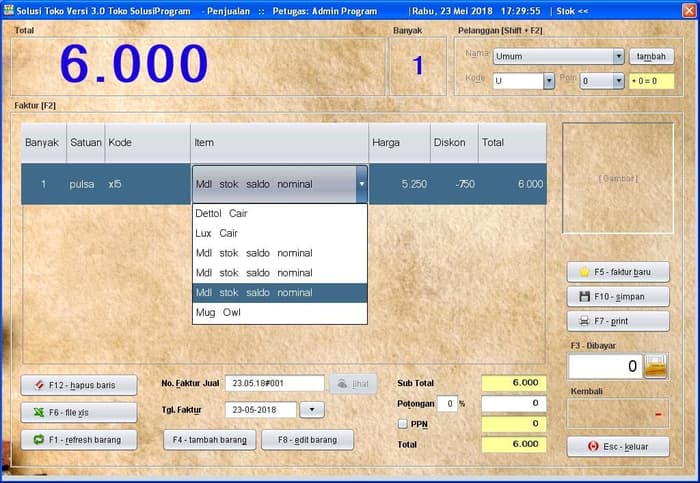This screenshot has height=483, width=700.
Task: Enable the PPN checkbox
Action: click(403, 423)
